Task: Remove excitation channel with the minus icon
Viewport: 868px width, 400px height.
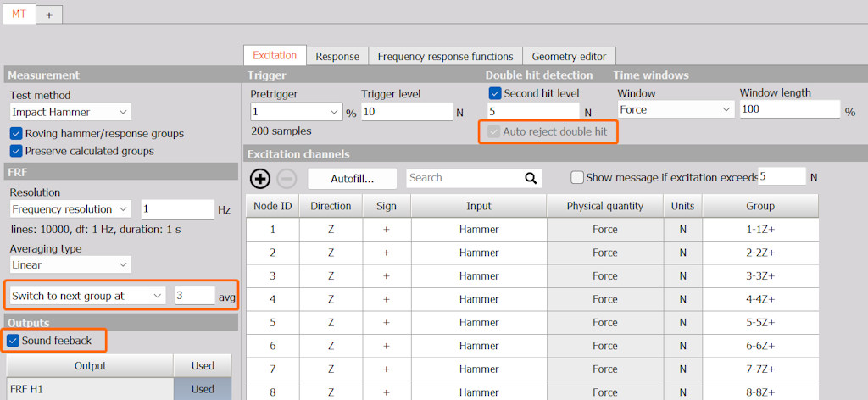Action: coord(287,178)
